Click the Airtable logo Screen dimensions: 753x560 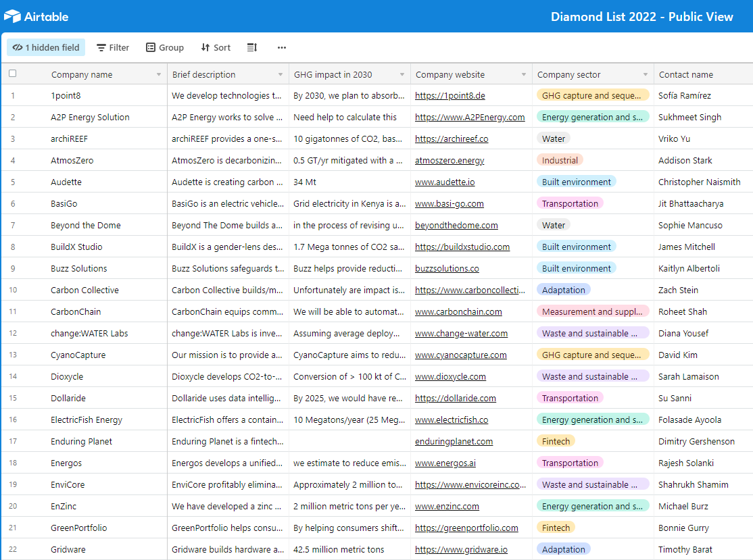[36, 16]
